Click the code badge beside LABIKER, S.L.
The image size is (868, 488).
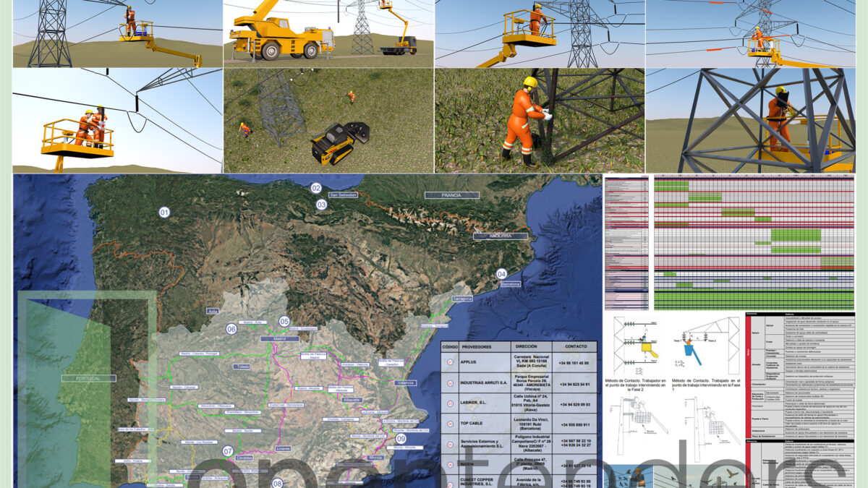[x=450, y=405]
